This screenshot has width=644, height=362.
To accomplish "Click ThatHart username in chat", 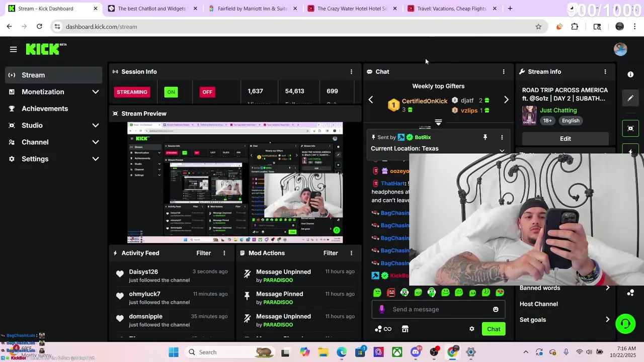I will coord(393,184).
